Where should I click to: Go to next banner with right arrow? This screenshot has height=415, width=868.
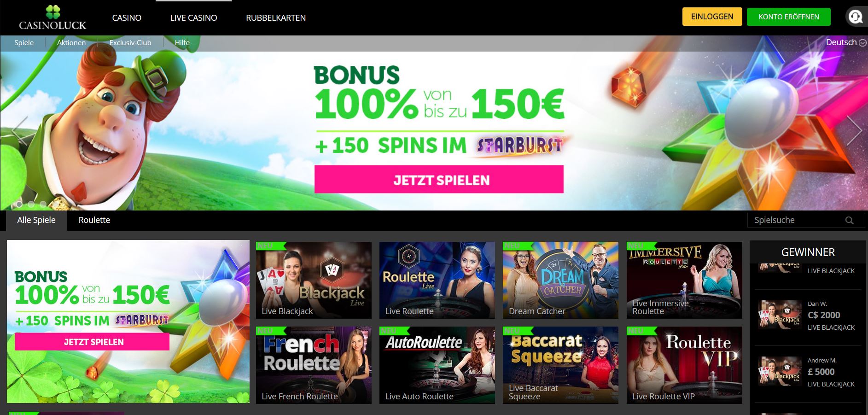pos(854,131)
